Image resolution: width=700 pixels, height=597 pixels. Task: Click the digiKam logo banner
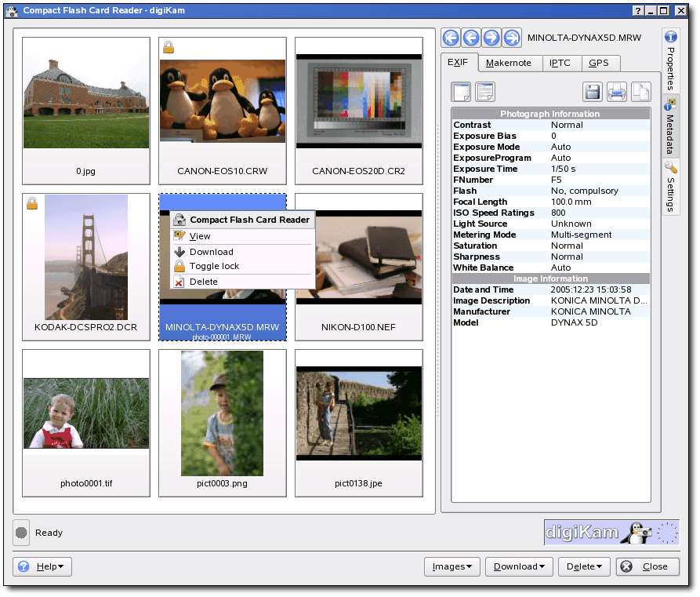tap(611, 533)
